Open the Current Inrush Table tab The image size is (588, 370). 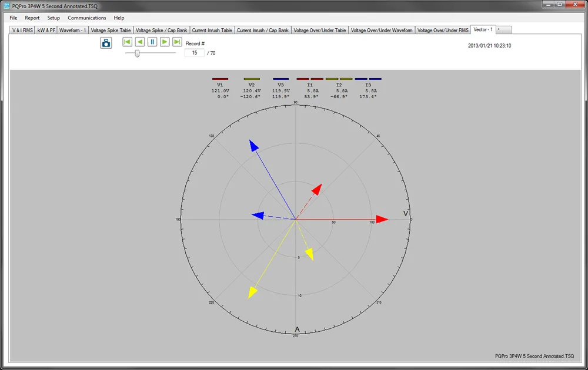pyautogui.click(x=212, y=31)
